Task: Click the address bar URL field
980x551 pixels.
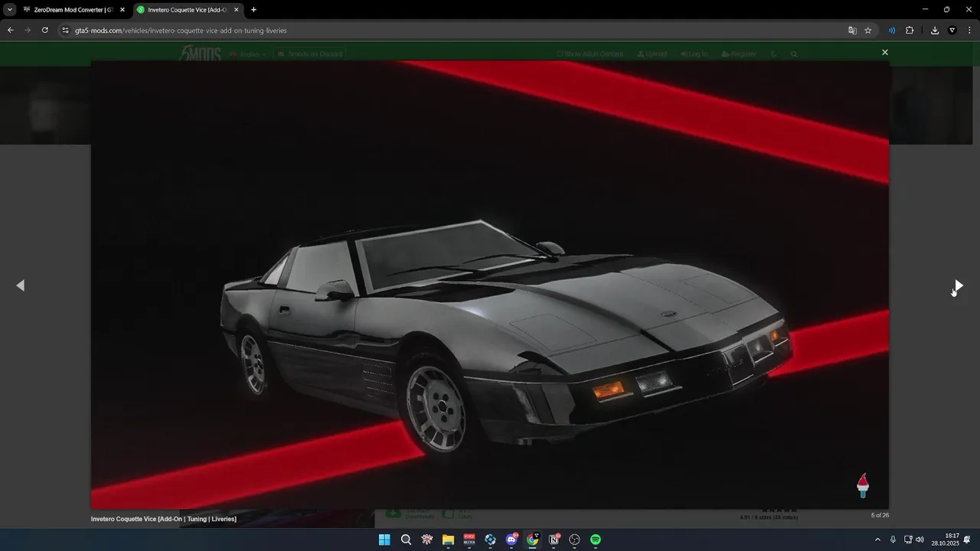Action: [452, 30]
